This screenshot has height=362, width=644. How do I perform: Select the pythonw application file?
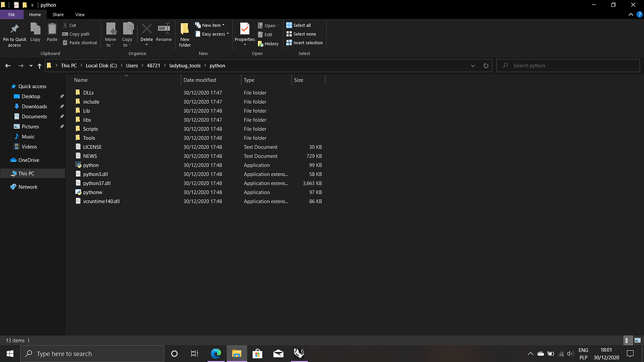(x=92, y=192)
